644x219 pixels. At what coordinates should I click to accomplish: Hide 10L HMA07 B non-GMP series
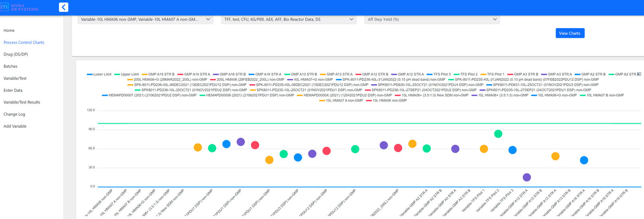(x=602, y=95)
